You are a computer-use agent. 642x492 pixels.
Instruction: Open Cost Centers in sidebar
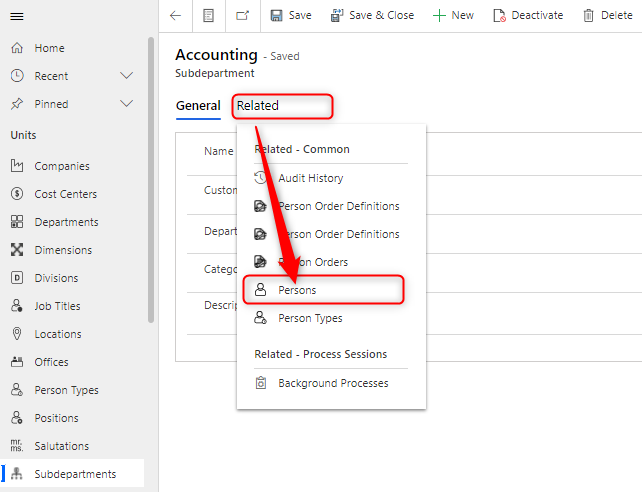pyautogui.click(x=65, y=194)
